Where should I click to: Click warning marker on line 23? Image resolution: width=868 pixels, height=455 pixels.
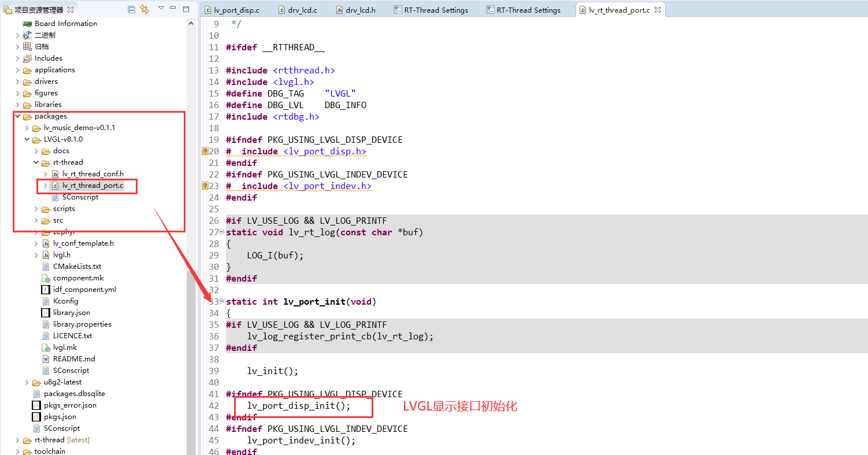click(x=205, y=186)
